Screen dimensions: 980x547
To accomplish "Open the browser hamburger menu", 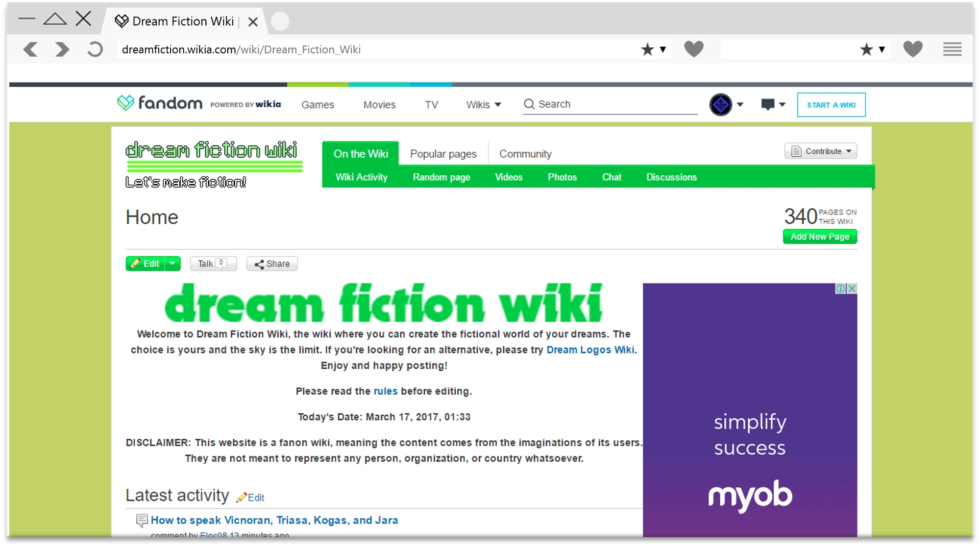I will (x=952, y=49).
